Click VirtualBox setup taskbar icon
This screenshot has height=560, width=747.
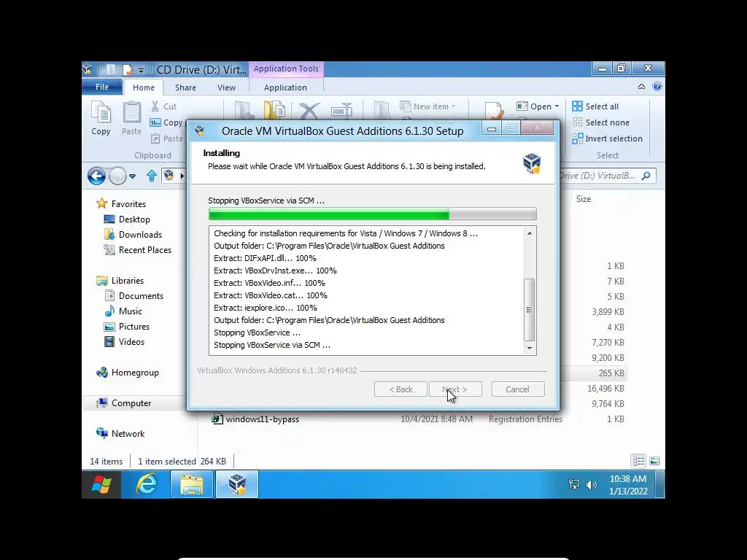click(237, 485)
